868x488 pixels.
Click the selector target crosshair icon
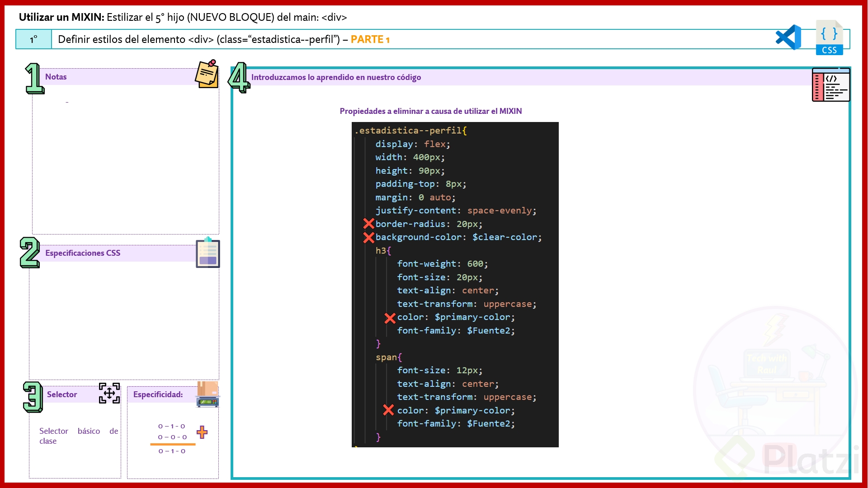tap(109, 393)
